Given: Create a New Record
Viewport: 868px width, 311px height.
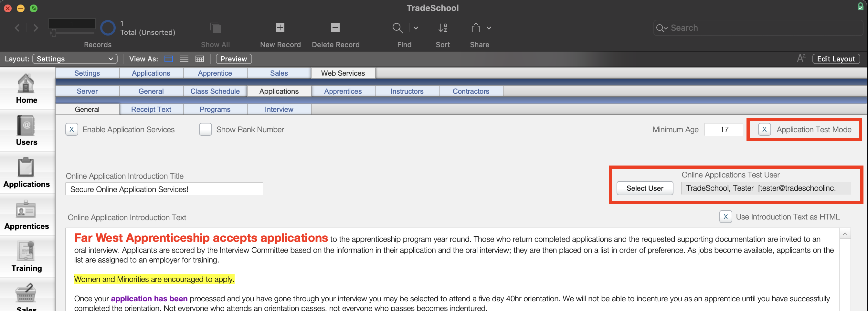Looking at the screenshot, I should (x=280, y=27).
